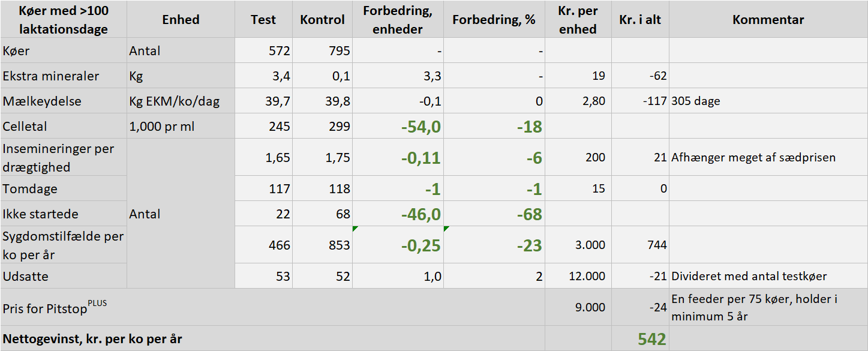Select the "Kg EKM/ko/dag" unit cell
The width and height of the screenshot is (868, 351).
click(174, 101)
